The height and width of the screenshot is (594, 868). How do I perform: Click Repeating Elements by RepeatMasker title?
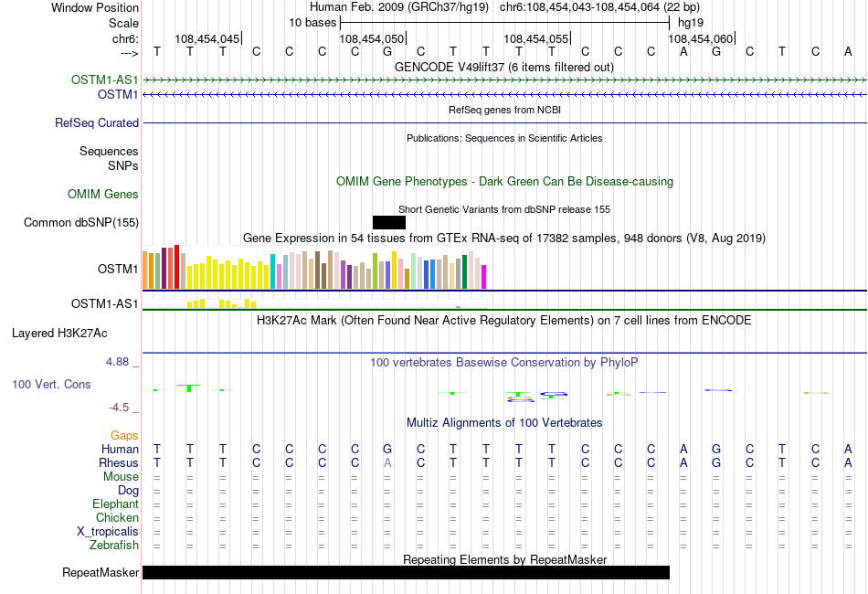tap(504, 559)
